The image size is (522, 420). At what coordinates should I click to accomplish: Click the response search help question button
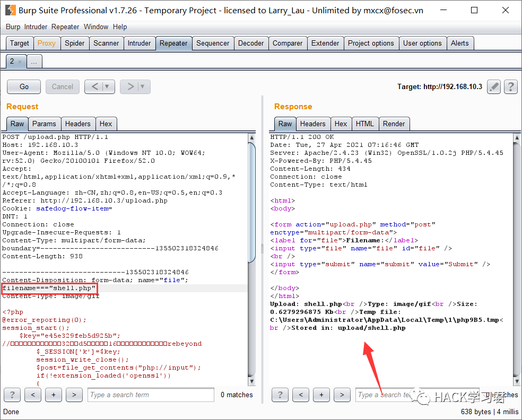[x=280, y=395]
